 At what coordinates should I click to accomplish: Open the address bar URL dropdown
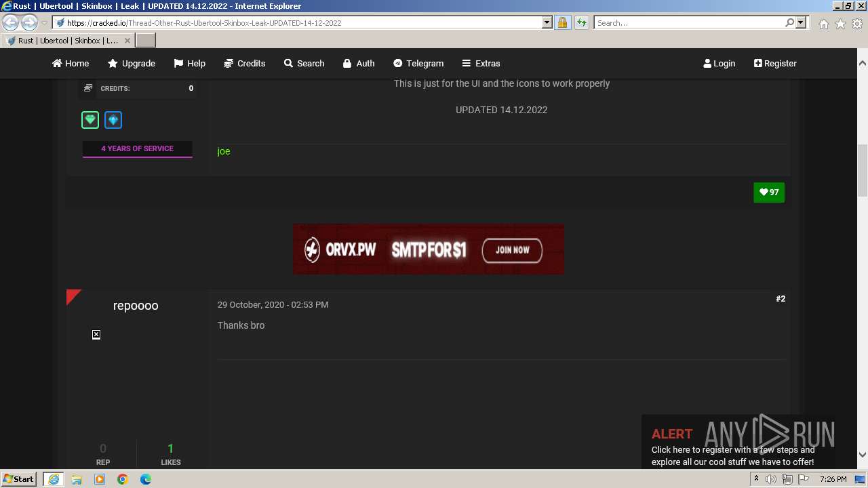[547, 22]
